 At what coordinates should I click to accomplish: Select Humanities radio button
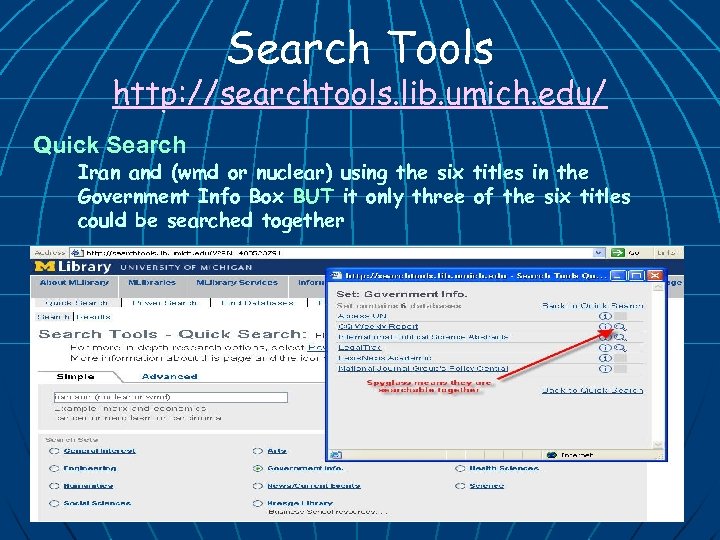point(54,486)
